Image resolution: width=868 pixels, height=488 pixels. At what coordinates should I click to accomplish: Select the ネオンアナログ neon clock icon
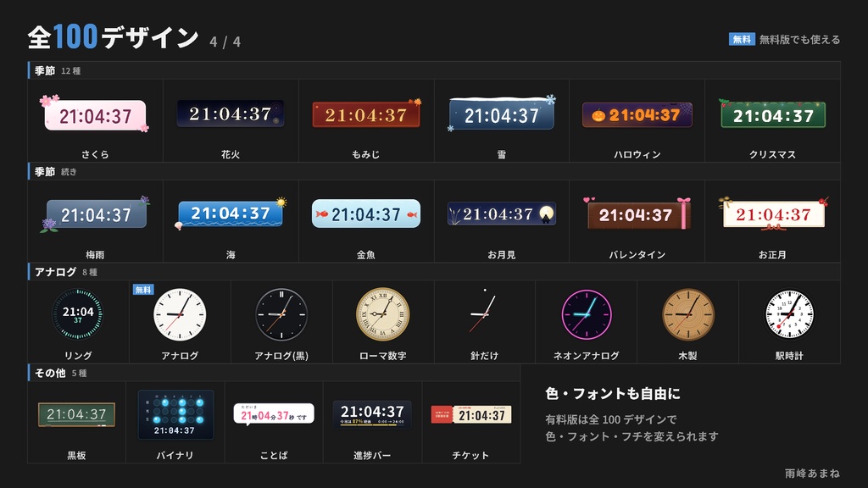(x=587, y=314)
